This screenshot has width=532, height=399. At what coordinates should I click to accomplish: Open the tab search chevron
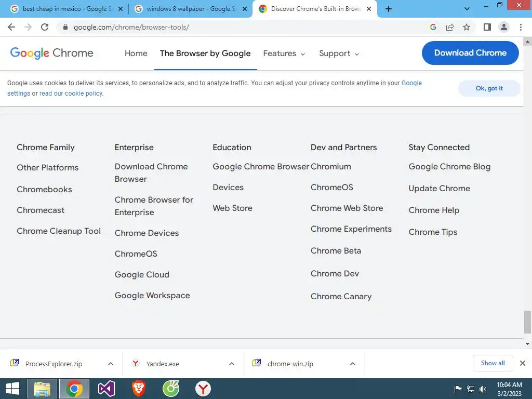467,9
